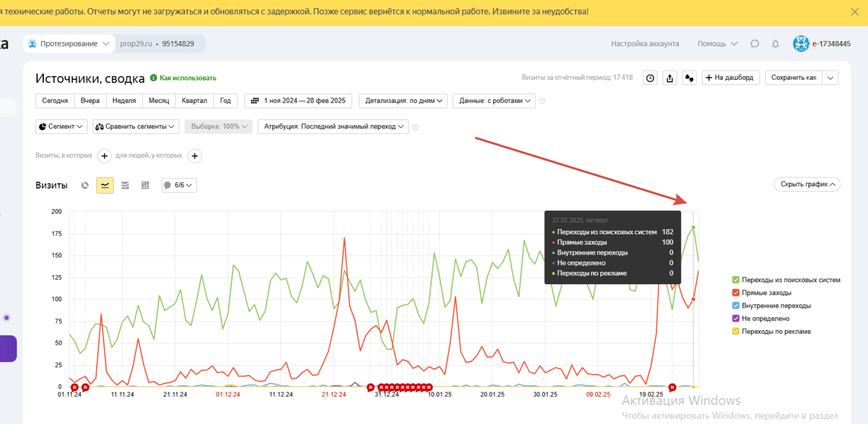Open the date range picker 1 ноя 2024 — 28 фев 2025
Viewport: 868px width, 424px height.
coord(298,101)
